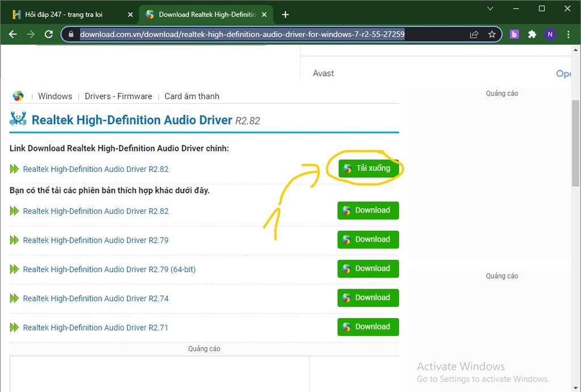Viewport: 581px width, 392px height.
Task: Click heading 'Link Download Realtek High-Definition Audio Driver chính:'
Action: tap(119, 148)
